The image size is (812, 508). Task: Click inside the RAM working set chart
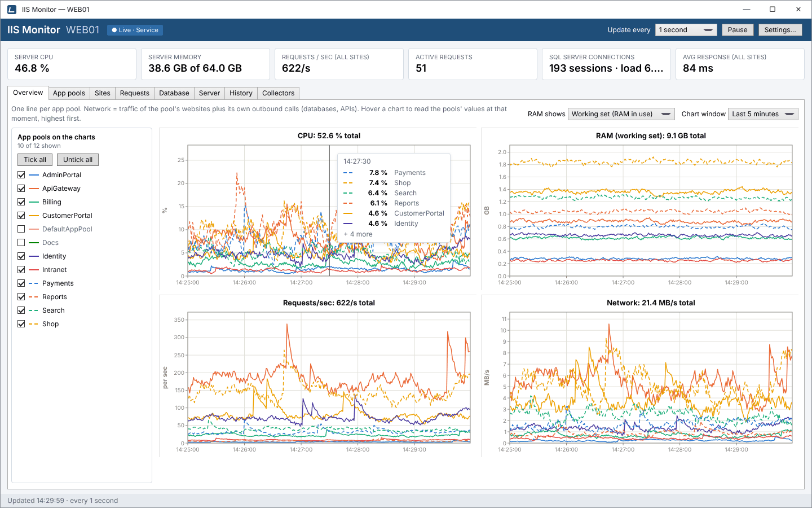651,211
